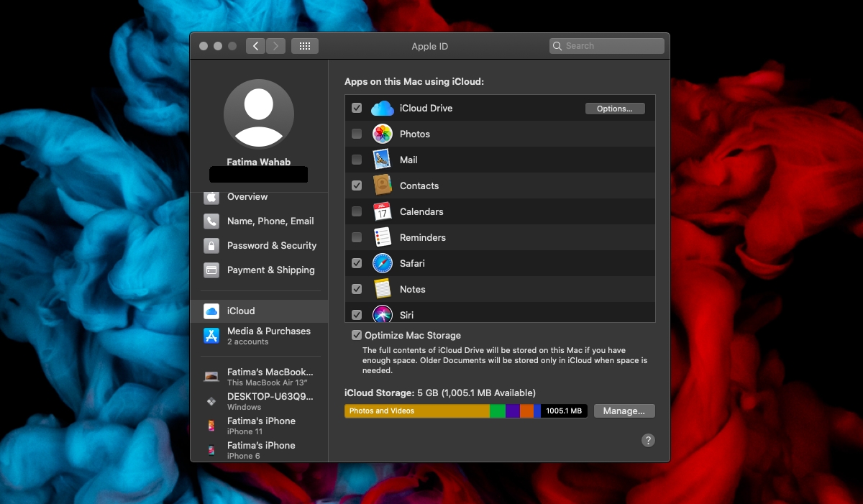Screen dimensions: 863x504
Task: Uncheck the Contacts checkbox
Action: [357, 185]
